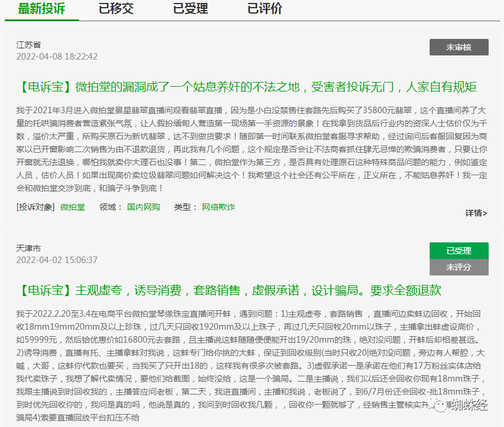504x427 pixels.
Task: Open the 已移交 tab
Action: pos(115,9)
